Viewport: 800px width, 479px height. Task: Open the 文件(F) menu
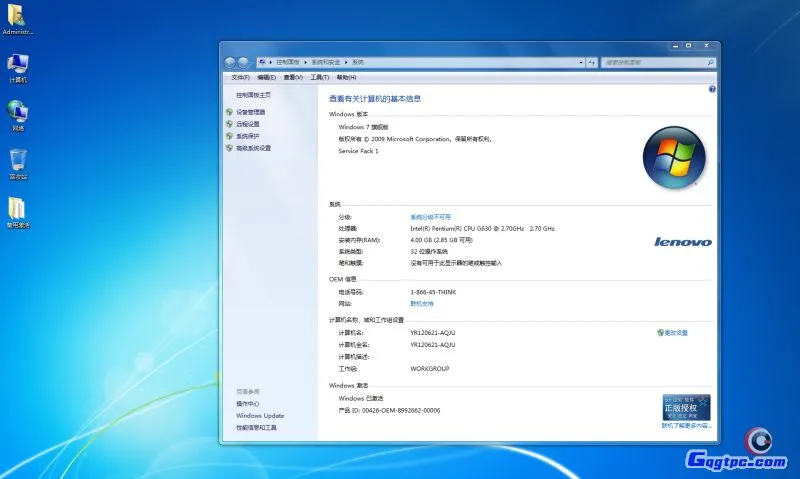point(240,78)
